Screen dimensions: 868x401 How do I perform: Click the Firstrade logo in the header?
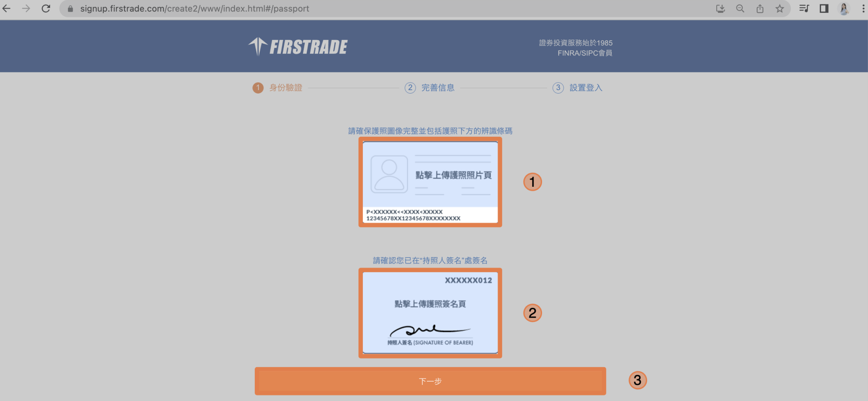tap(298, 46)
